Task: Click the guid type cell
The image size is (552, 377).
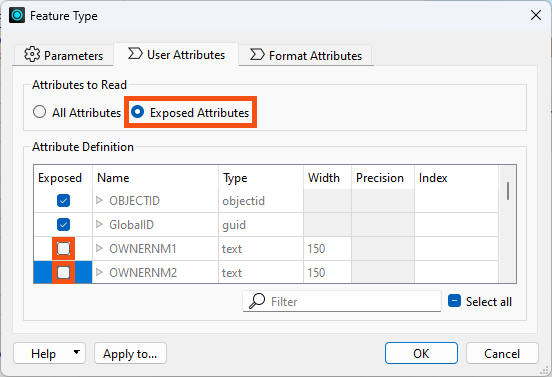Action: (261, 225)
